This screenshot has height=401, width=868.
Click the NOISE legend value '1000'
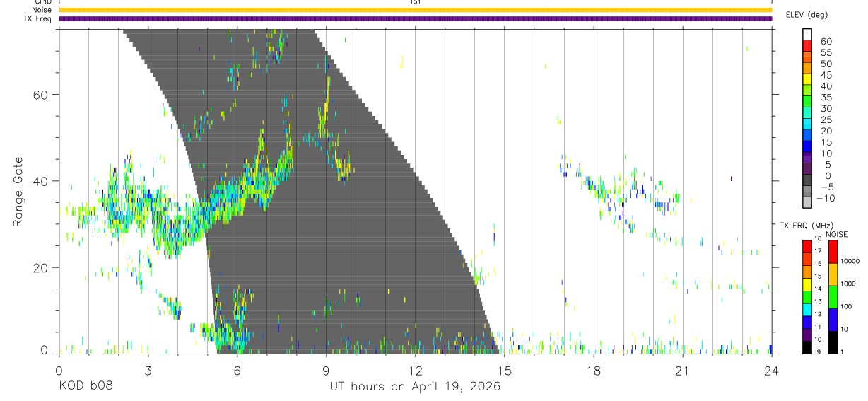[849, 284]
